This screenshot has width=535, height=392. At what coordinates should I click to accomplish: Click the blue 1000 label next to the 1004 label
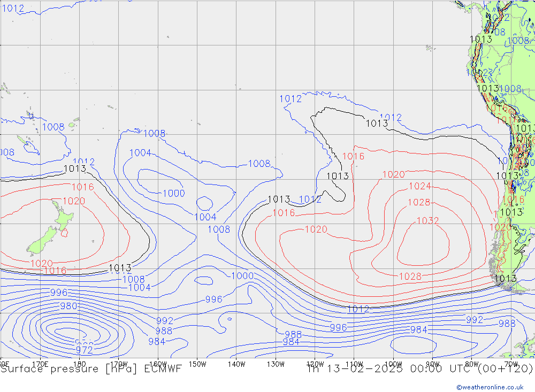tap(174, 194)
